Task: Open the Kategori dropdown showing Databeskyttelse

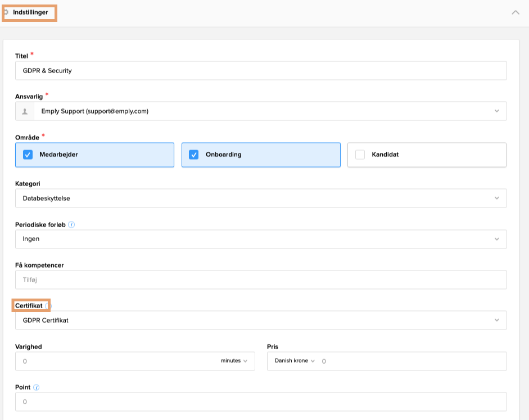Action: point(496,198)
